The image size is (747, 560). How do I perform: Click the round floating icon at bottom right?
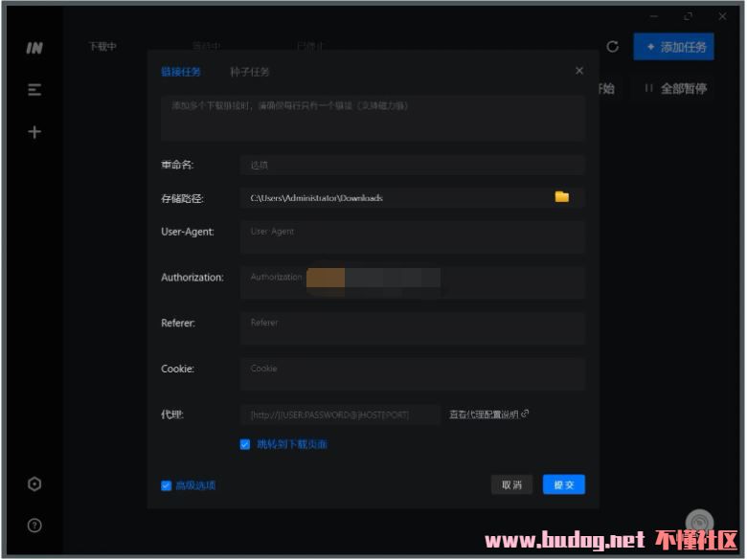pyautogui.click(x=700, y=521)
